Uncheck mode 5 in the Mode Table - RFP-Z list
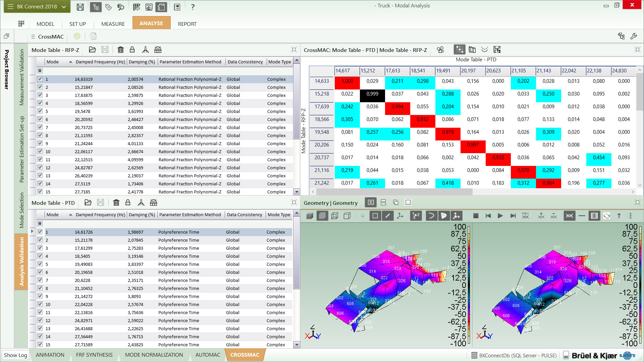 tap(40, 111)
